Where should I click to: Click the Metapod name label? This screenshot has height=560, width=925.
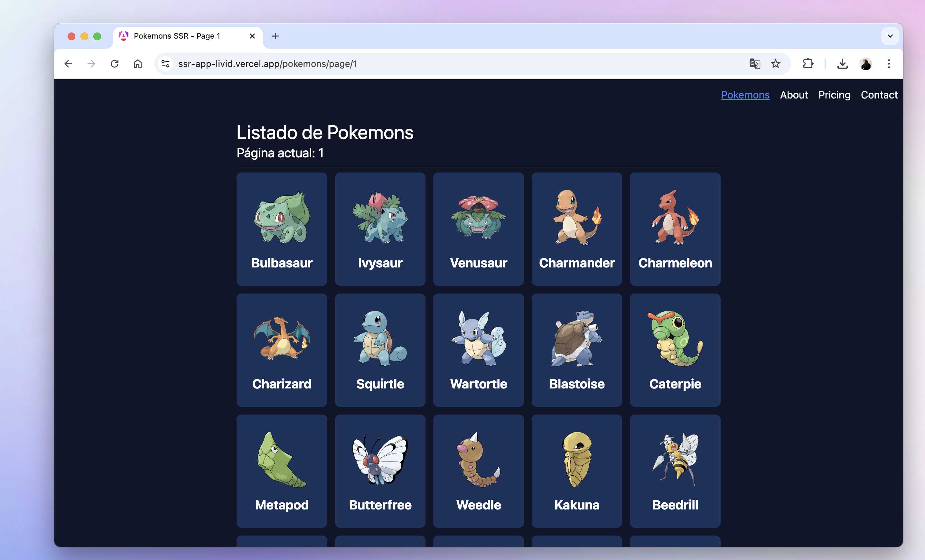pos(282,505)
